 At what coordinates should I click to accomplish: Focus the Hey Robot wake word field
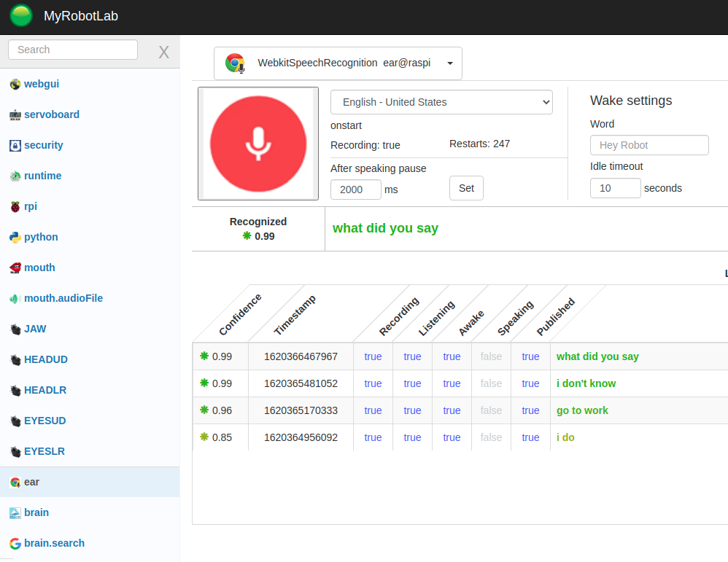(648, 145)
